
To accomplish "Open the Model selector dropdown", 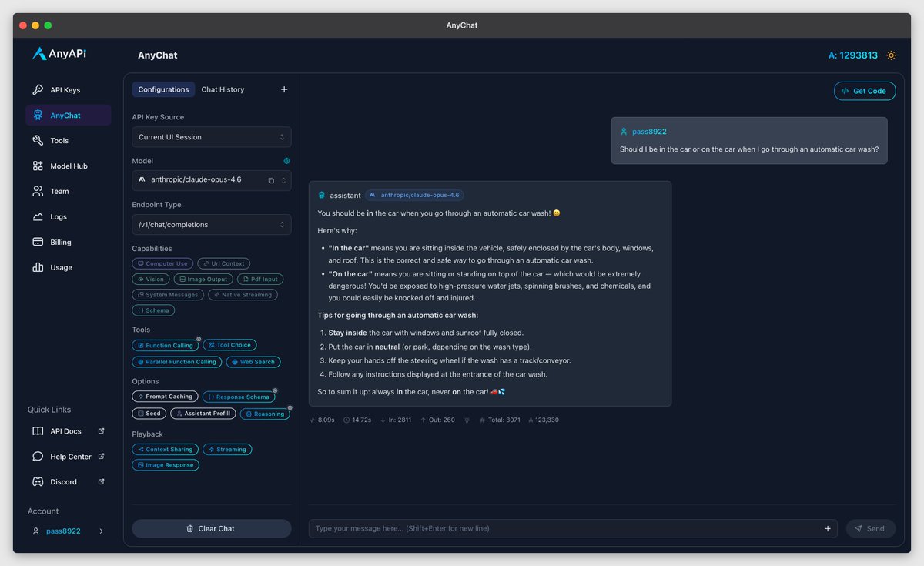I will [x=212, y=180].
